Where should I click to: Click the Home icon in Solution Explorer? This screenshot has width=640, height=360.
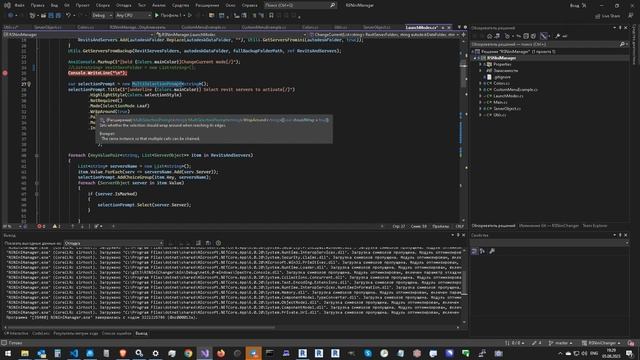pyautogui.click(x=489, y=36)
